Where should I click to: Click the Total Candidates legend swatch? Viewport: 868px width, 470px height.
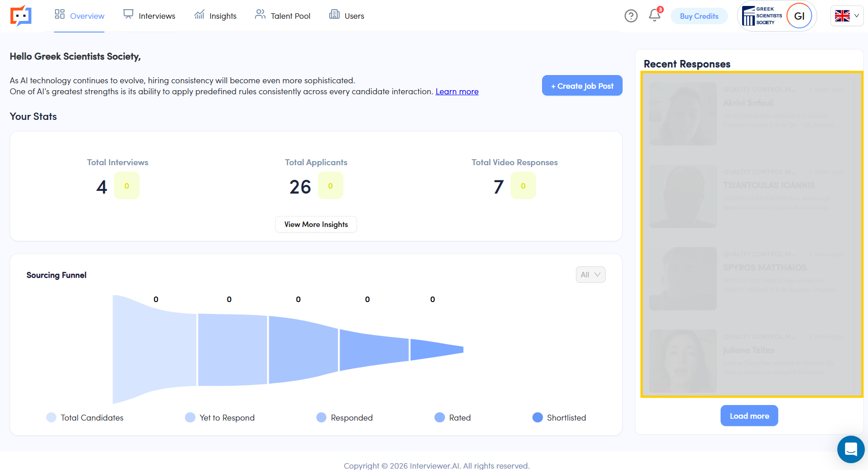pos(51,417)
